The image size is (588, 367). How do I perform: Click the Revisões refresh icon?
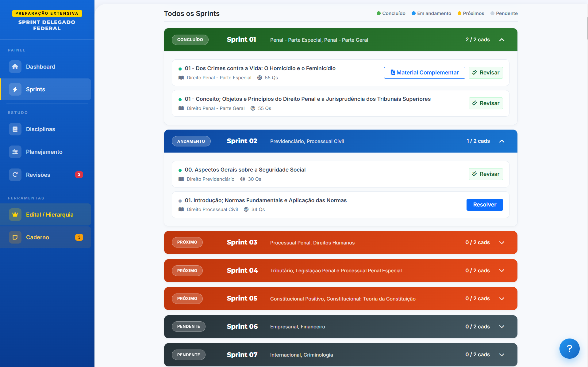point(15,175)
